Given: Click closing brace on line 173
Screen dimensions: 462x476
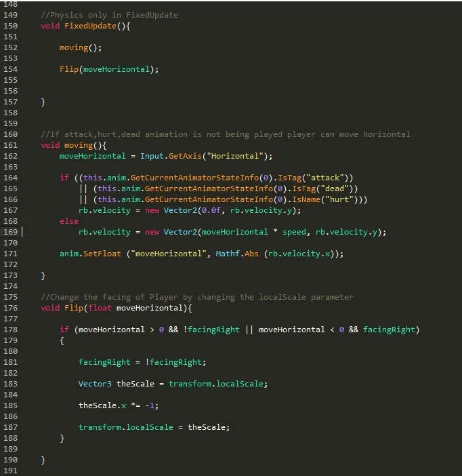Looking at the screenshot, I should click(43, 276).
